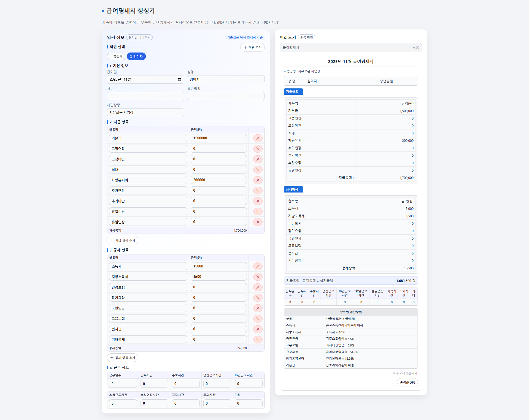Delete the 기본급 pay item row
The image size is (529, 420).
[x=258, y=138]
